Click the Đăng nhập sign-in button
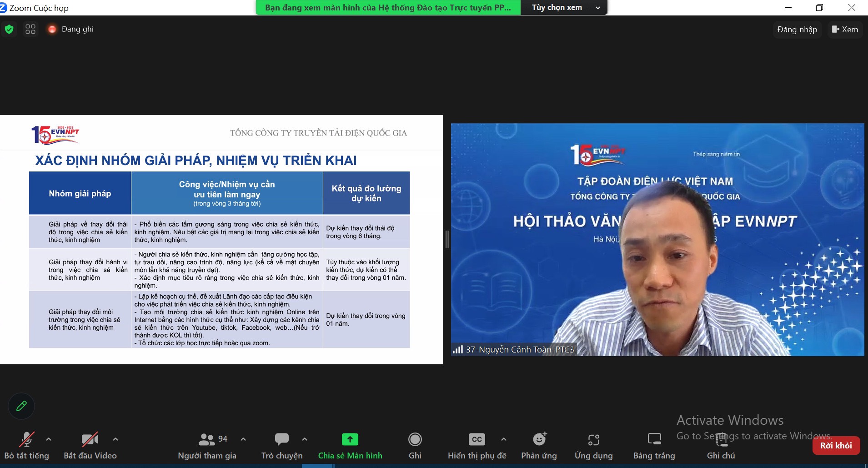Image resolution: width=868 pixels, height=468 pixels. coord(797,30)
